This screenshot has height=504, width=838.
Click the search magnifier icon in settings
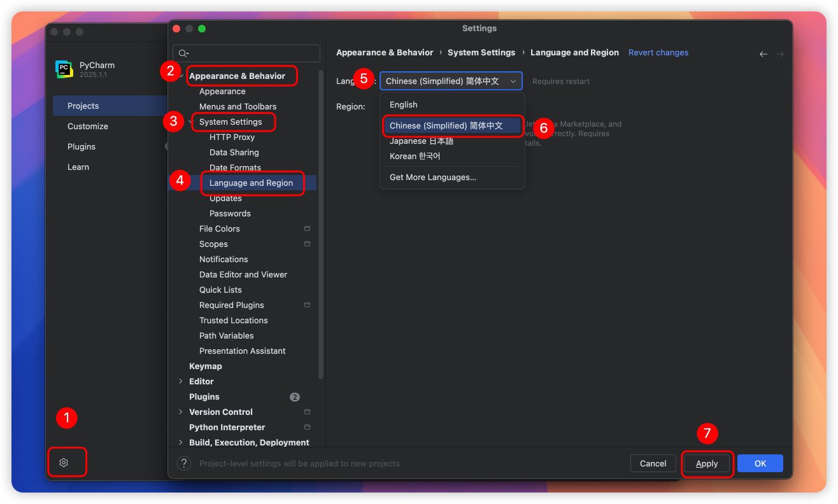point(183,53)
